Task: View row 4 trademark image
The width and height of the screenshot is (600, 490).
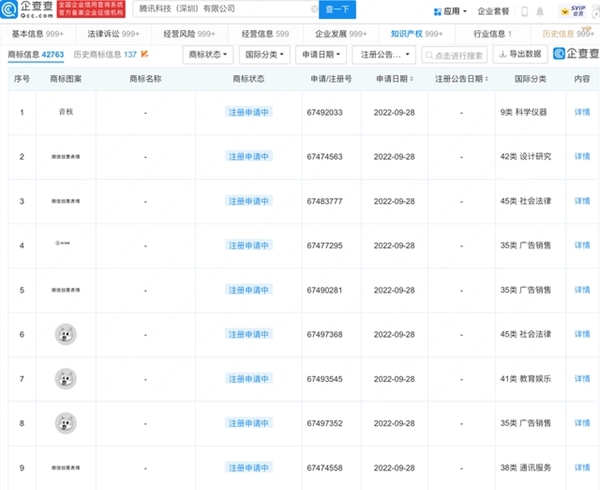Action: pyautogui.click(x=63, y=243)
